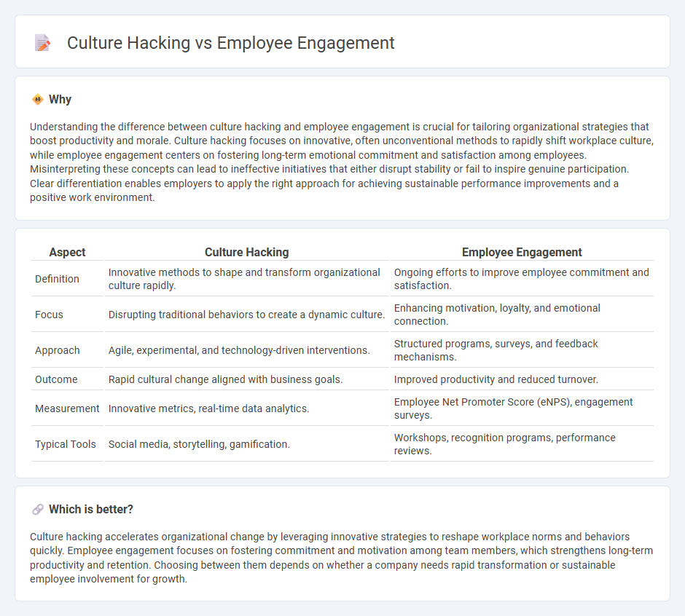Image resolution: width=685 pixels, height=616 pixels.
Task: Click paragraph starting 'Culture hacking accelerates organizational change'
Action: 342,558
